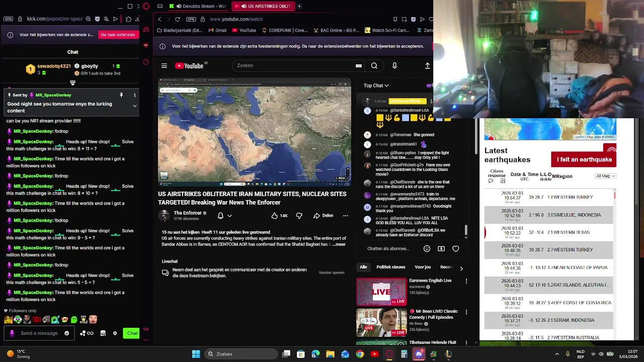The height and width of the screenshot is (362, 644).
Task: Open The Enforcer channel name
Action: click(188, 213)
